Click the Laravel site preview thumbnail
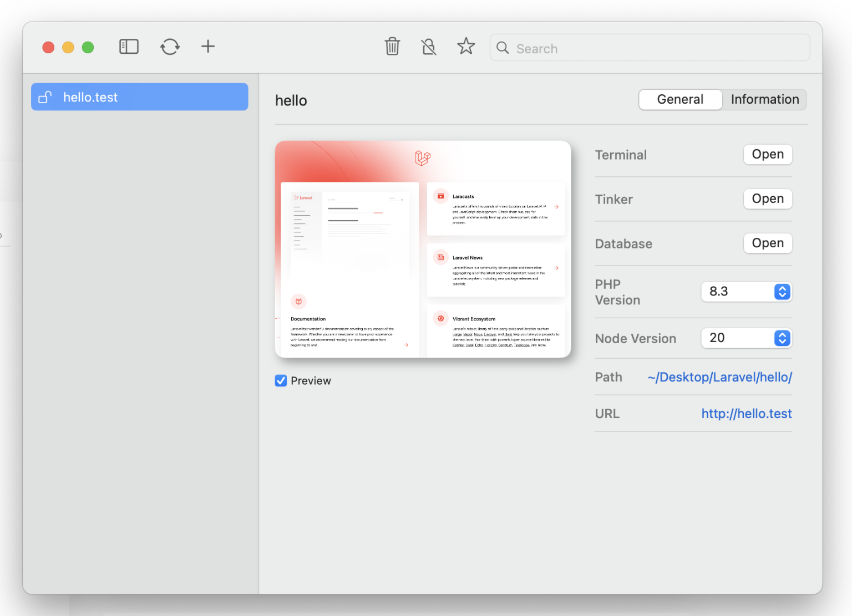 pyautogui.click(x=423, y=250)
